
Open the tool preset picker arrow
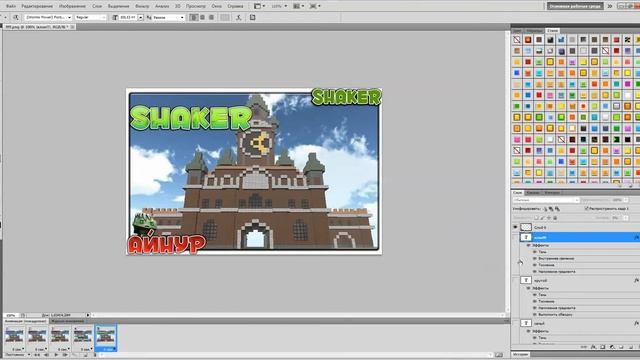tap(5, 17)
